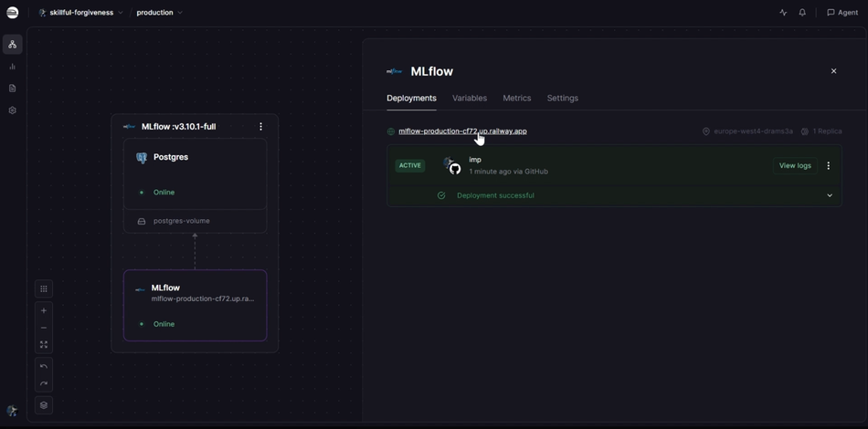
Task: Select the postgres-volume row
Action: [x=195, y=221]
